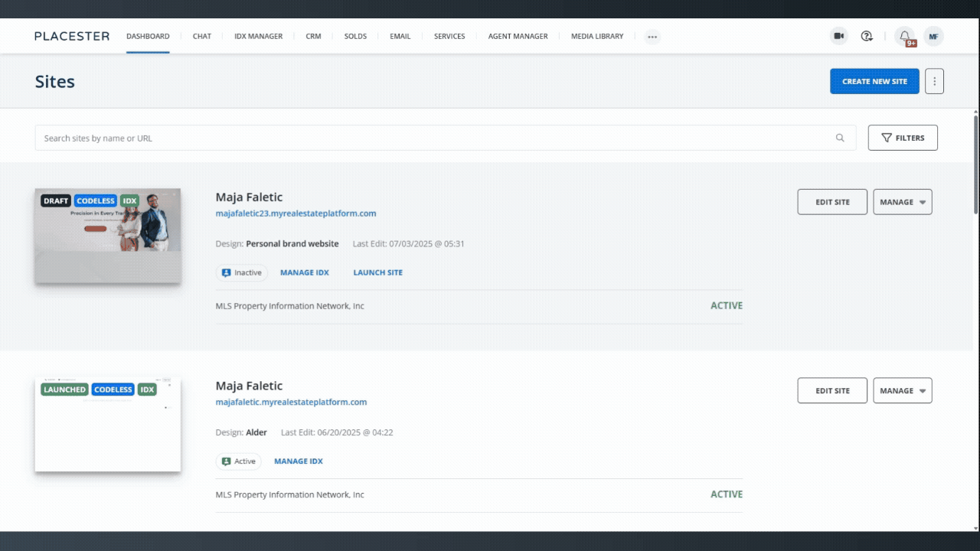Screen dimensions: 980x551
Task: Open the Services tab
Action: tap(449, 36)
